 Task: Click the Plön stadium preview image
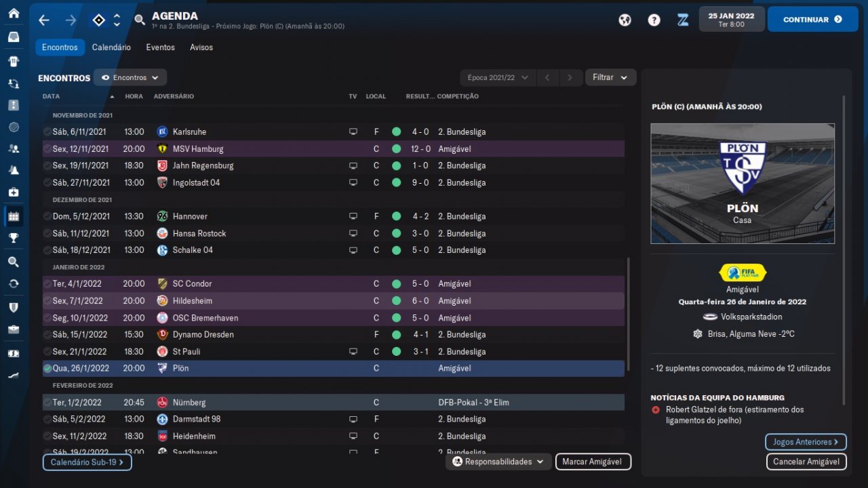(743, 183)
